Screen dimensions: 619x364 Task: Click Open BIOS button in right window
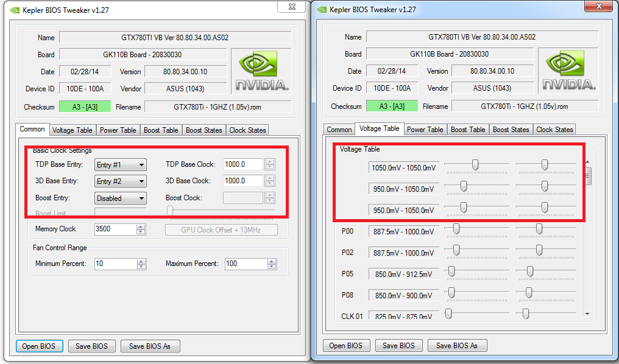(346, 346)
